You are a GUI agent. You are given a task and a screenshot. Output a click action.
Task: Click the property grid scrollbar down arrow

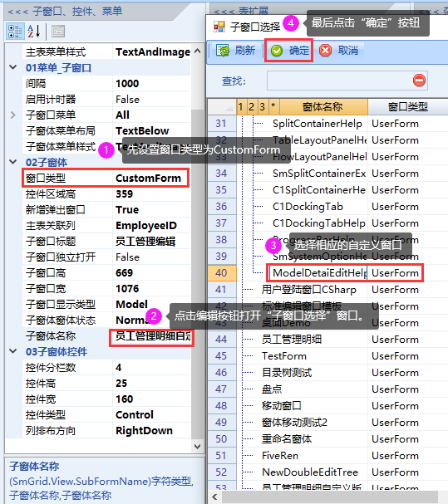click(x=197, y=446)
